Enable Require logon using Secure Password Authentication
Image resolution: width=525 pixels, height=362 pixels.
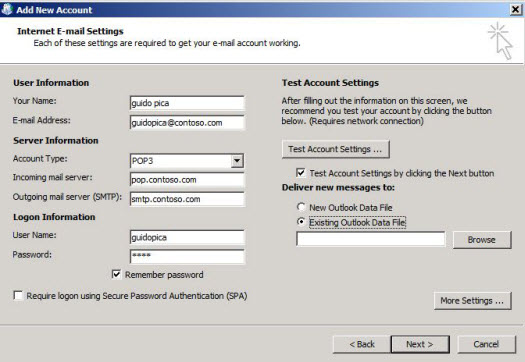click(18, 295)
